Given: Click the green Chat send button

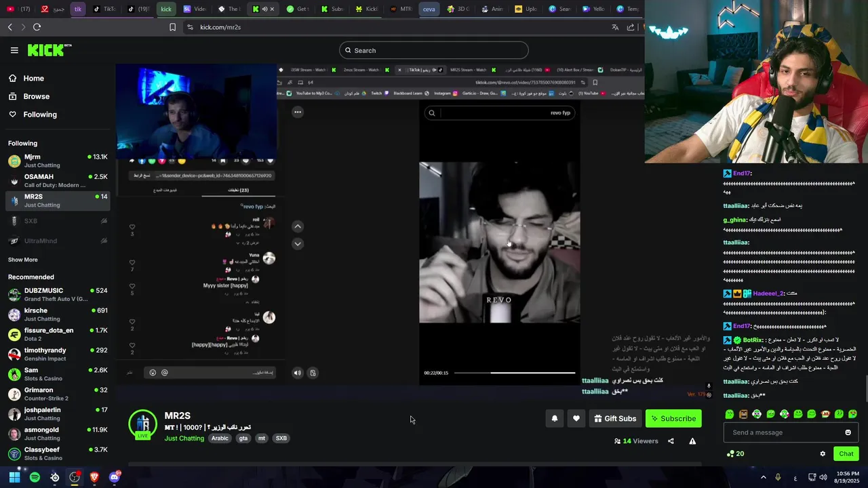Looking at the screenshot, I should 846,454.
